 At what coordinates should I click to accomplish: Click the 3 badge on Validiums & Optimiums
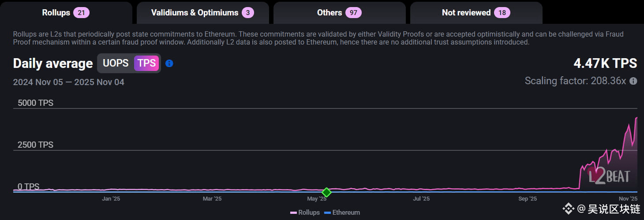[x=248, y=13]
